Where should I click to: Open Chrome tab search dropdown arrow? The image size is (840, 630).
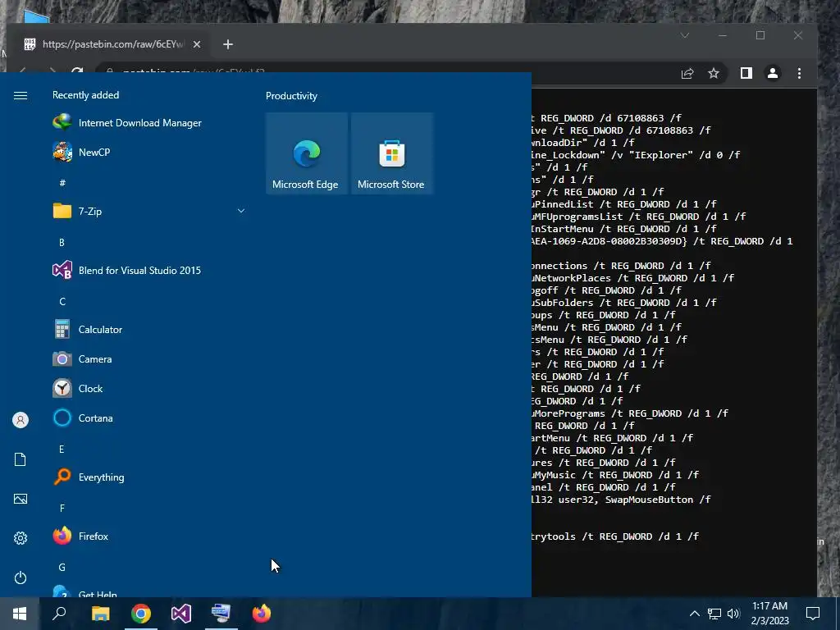point(685,35)
